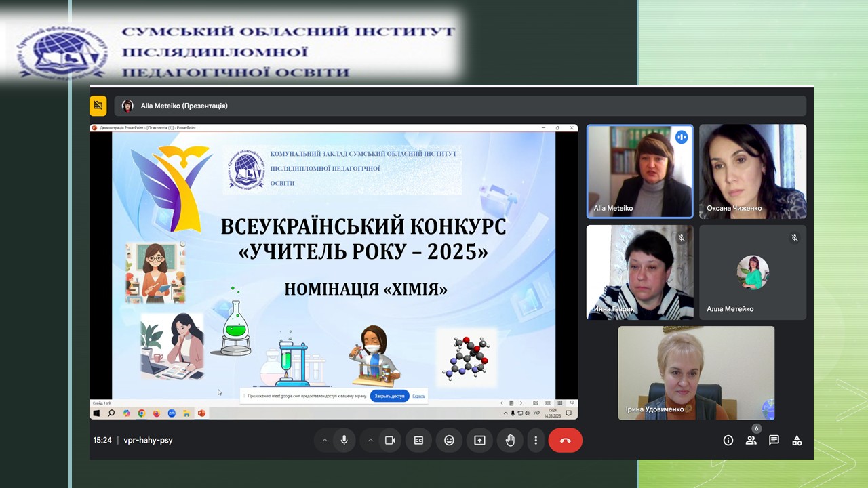Show hidden tray icons chevron
Image resolution: width=868 pixels, height=488 pixels.
click(x=505, y=413)
